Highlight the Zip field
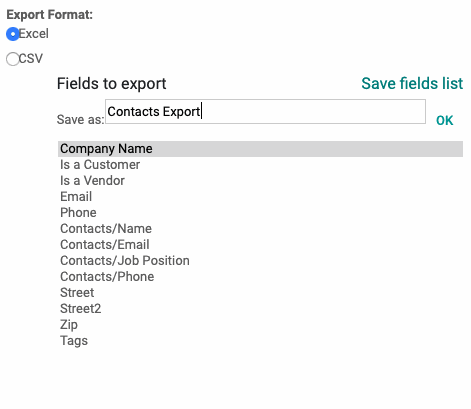Screen dimensions: 471x409 [260, 325]
